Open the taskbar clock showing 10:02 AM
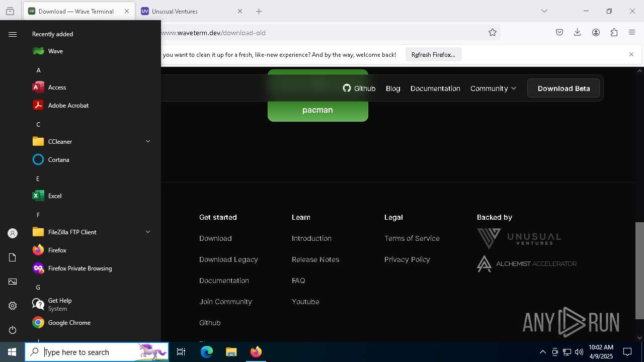 tap(601, 352)
